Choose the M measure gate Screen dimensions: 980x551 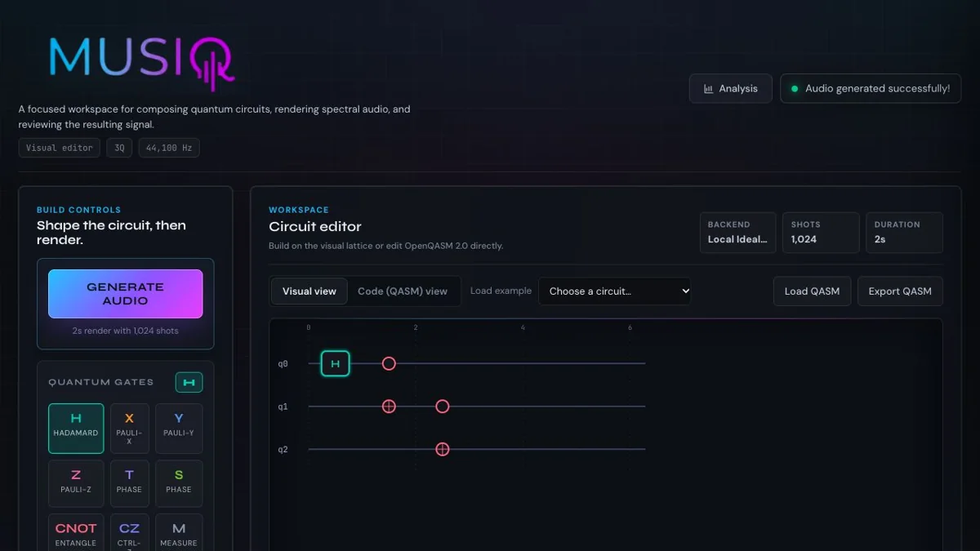coord(179,534)
